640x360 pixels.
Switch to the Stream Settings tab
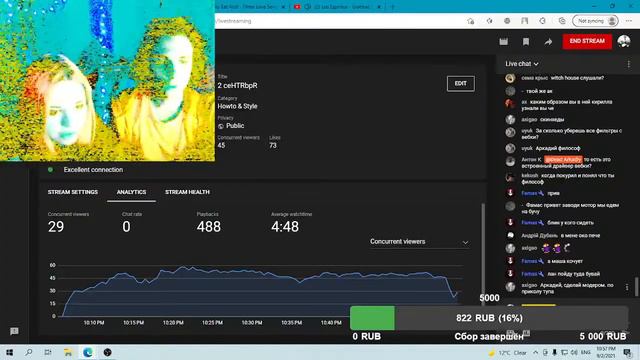[73, 192]
